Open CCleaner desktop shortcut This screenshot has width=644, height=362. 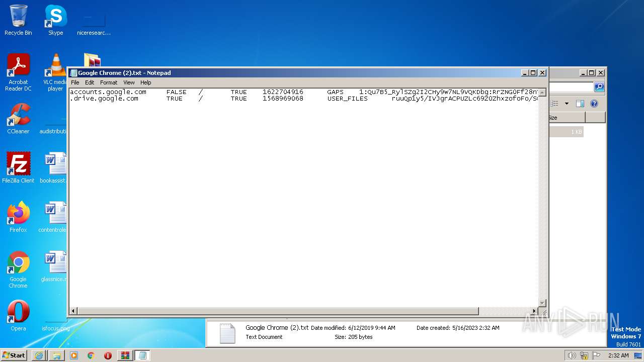18,119
